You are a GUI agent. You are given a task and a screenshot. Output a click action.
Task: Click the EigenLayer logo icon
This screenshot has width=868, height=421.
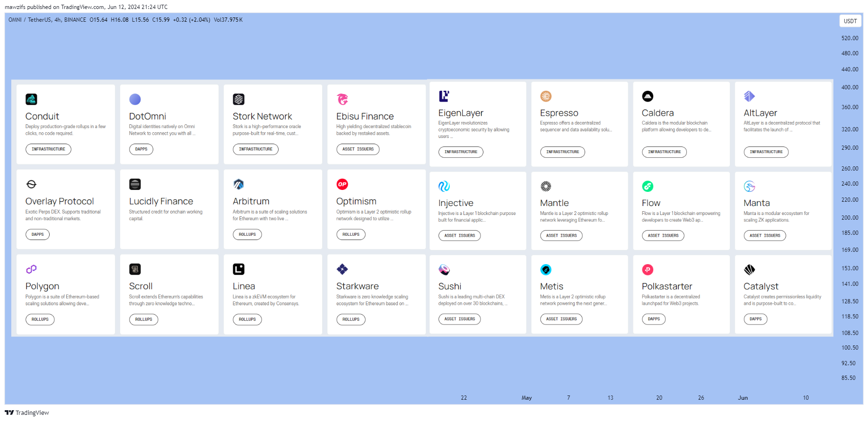point(444,96)
